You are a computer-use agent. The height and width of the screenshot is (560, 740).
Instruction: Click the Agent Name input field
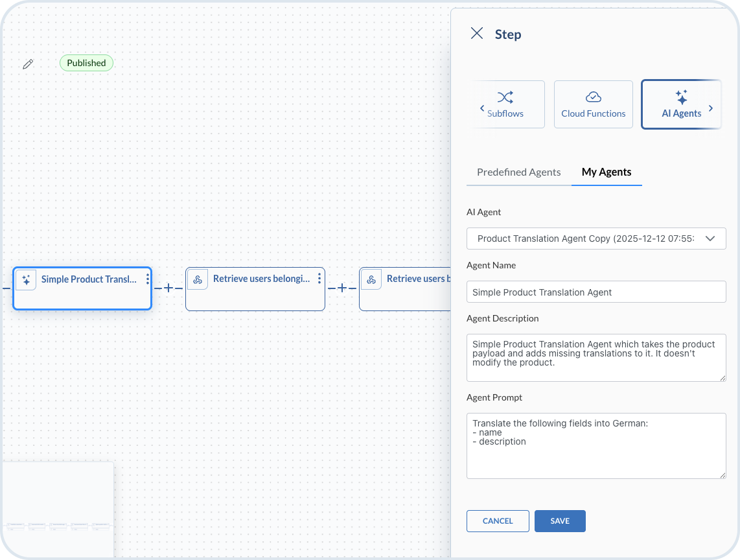(x=595, y=292)
